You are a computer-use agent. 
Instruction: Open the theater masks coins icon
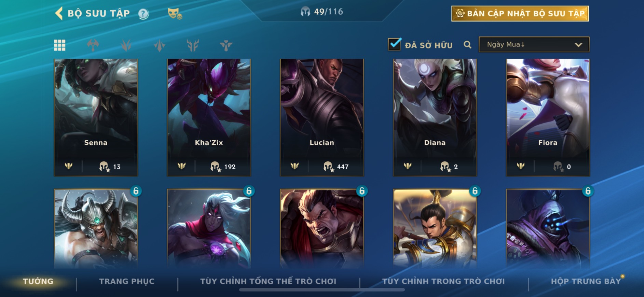click(175, 14)
